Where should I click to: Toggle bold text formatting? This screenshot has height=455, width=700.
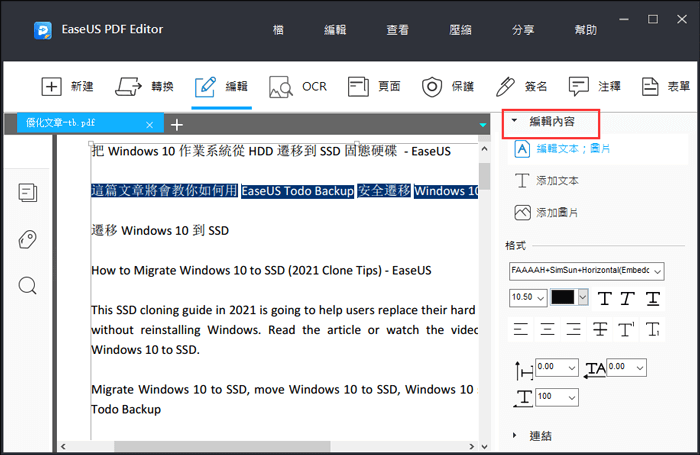(x=604, y=298)
